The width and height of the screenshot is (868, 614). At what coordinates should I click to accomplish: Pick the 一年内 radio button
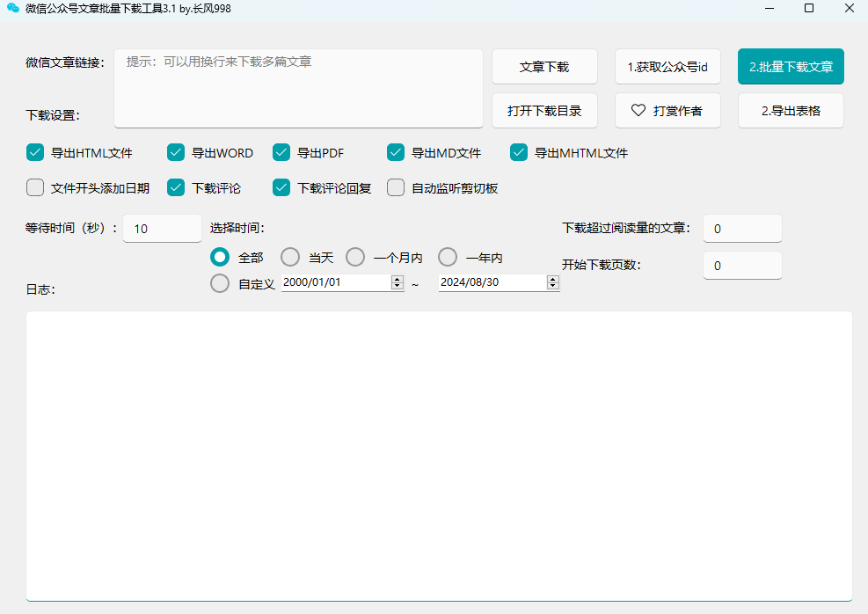(x=448, y=257)
